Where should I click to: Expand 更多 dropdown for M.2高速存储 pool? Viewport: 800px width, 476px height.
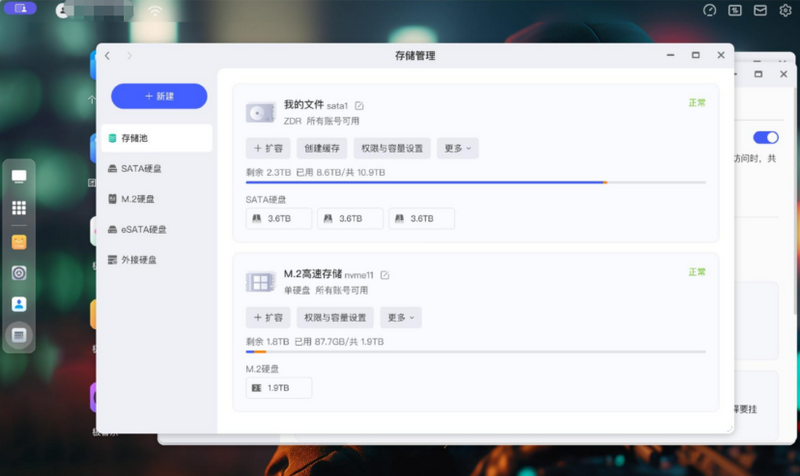[x=401, y=318]
